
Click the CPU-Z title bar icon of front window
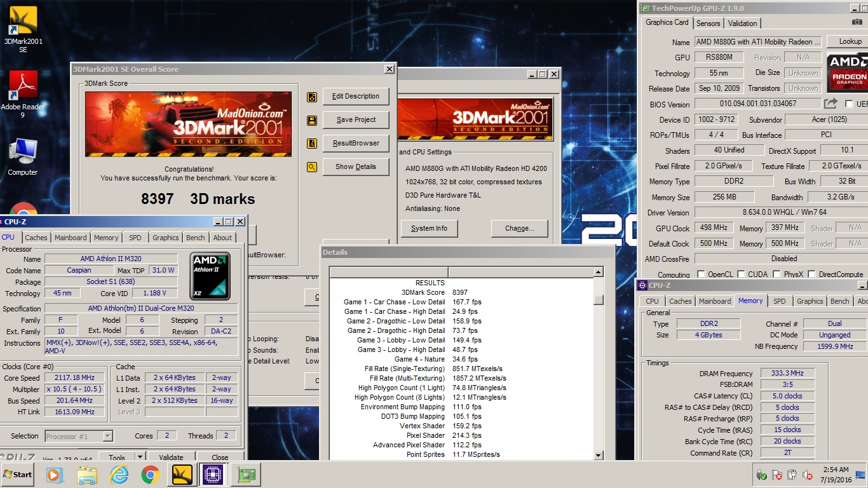642,285
